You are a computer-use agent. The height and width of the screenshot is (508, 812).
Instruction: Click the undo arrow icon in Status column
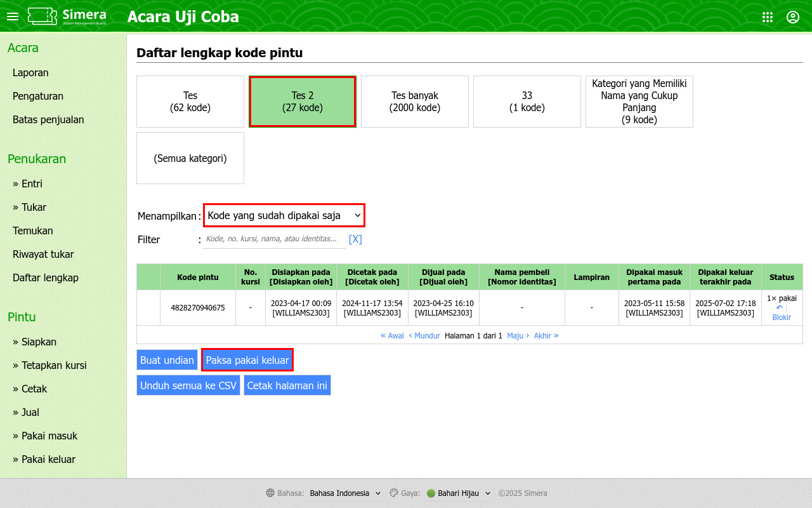pyautogui.click(x=779, y=307)
